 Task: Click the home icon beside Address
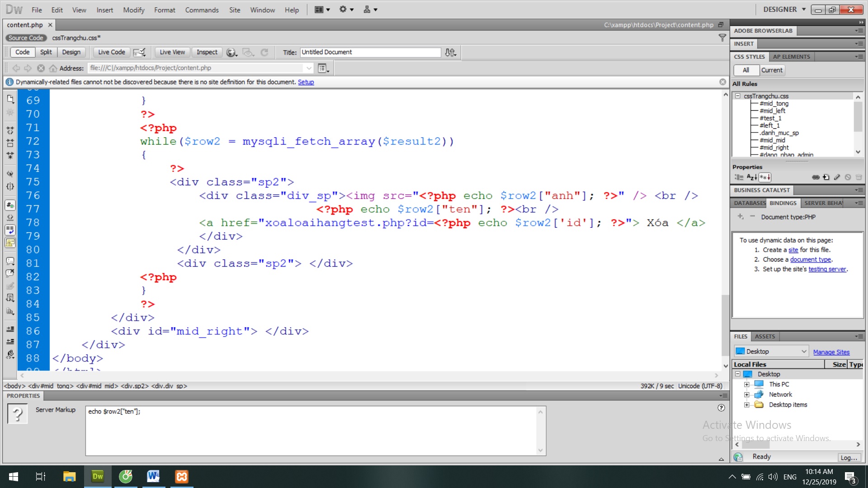[x=53, y=68]
